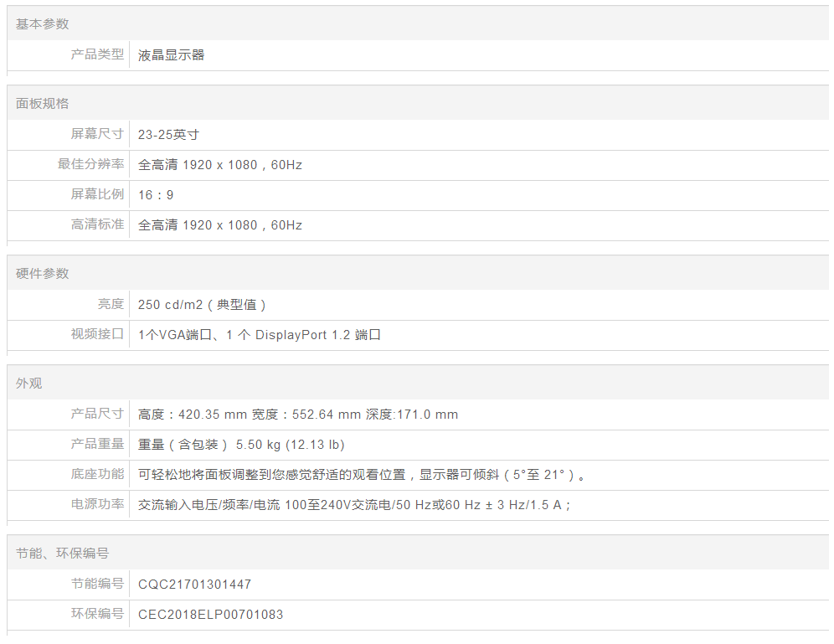The image size is (834, 644).
Task: Click the 视频接口 row label
Action: pyautogui.click(x=97, y=334)
